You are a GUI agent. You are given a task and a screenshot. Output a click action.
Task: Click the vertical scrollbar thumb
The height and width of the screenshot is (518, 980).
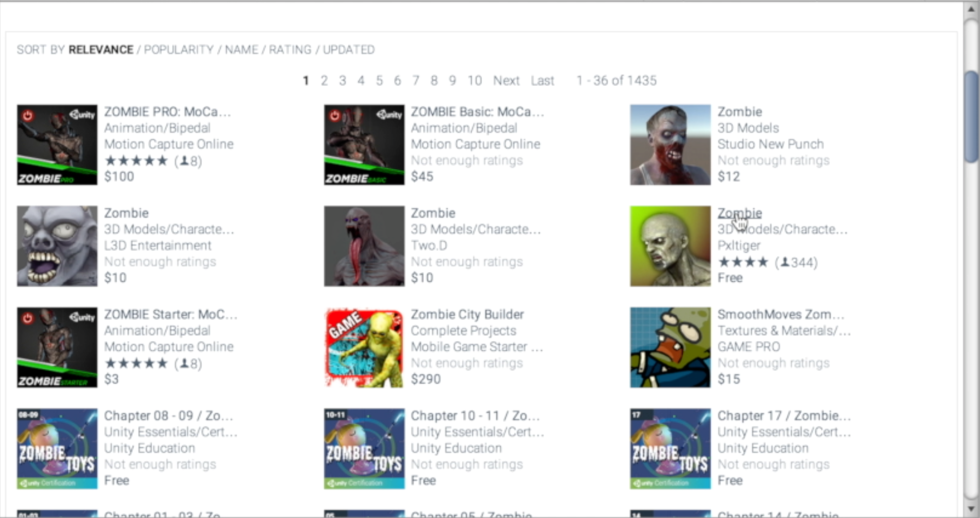[971, 117]
